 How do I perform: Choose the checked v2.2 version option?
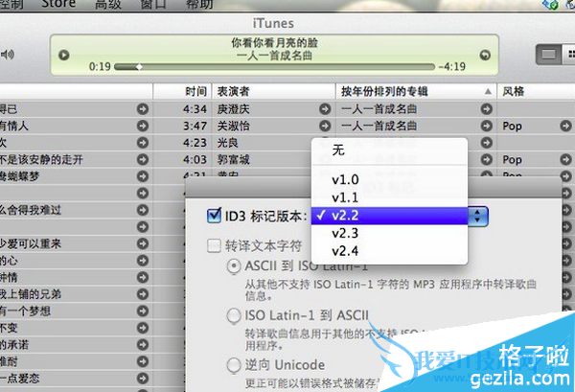click(x=389, y=216)
